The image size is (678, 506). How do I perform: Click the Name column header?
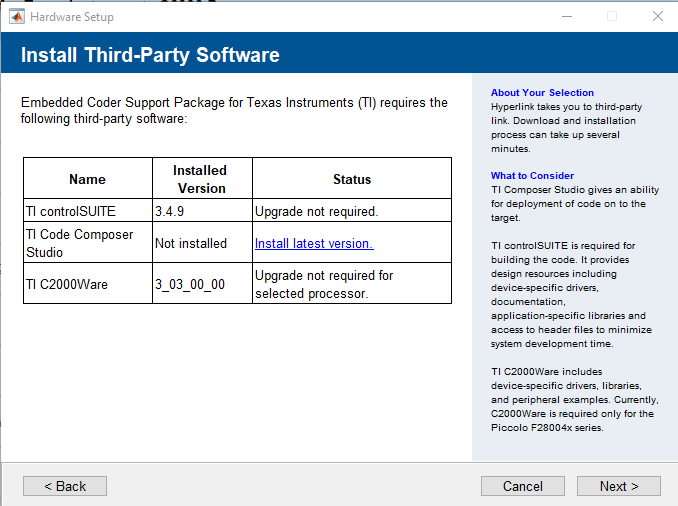(88, 179)
